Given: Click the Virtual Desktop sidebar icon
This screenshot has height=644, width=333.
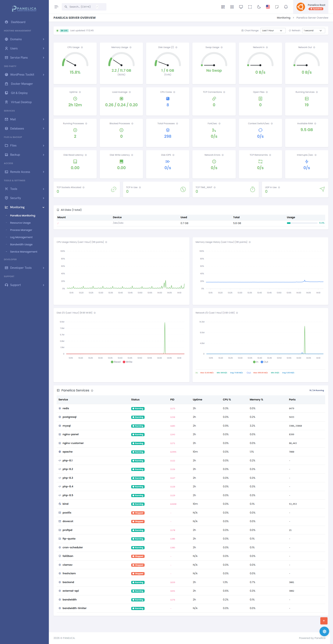Looking at the screenshot, I should [x=6, y=102].
